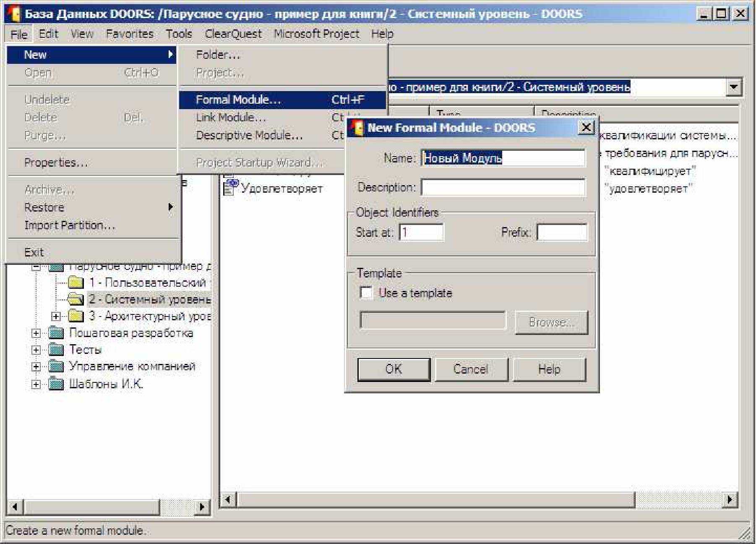Screen dimensions: 756x544
Task: Expand the Тесты project node
Action: coord(36,350)
